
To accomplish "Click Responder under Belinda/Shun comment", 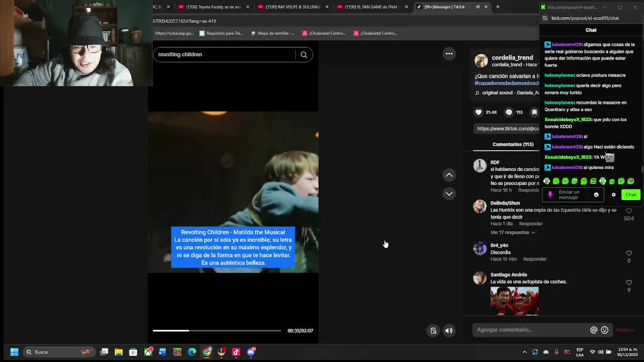I will click(x=530, y=224).
